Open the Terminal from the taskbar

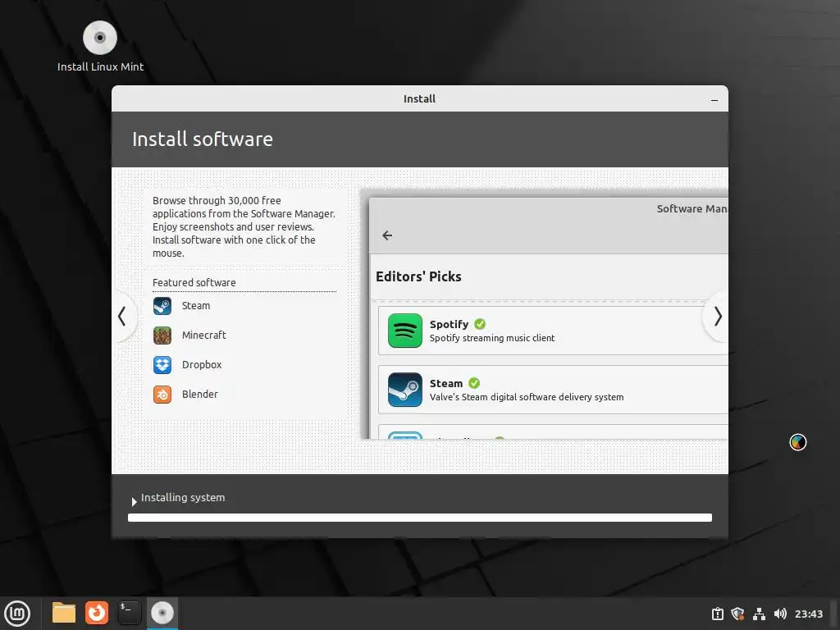coord(129,613)
